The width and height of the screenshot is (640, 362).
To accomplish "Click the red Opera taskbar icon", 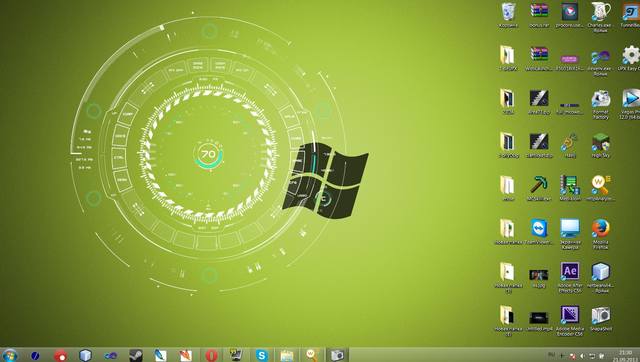I will (211, 355).
